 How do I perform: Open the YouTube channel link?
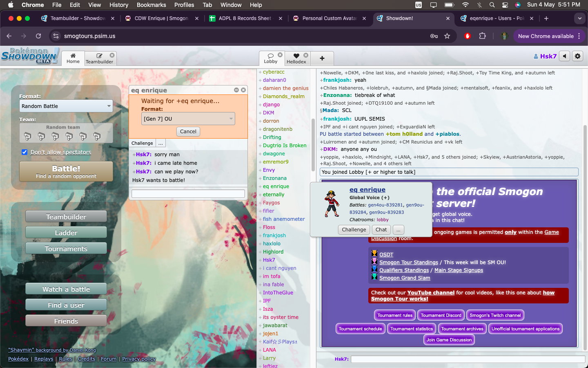[x=431, y=293]
